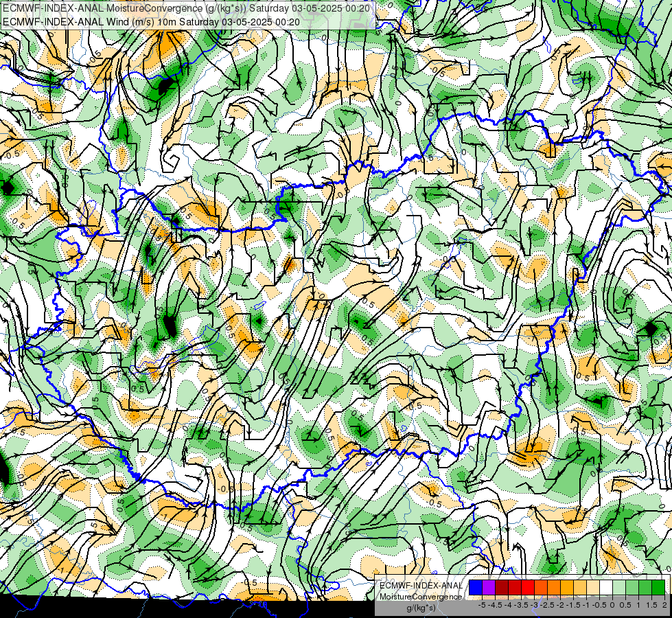
Task: Click the legend label 'MoistureConvergence'
Action: 421,597
